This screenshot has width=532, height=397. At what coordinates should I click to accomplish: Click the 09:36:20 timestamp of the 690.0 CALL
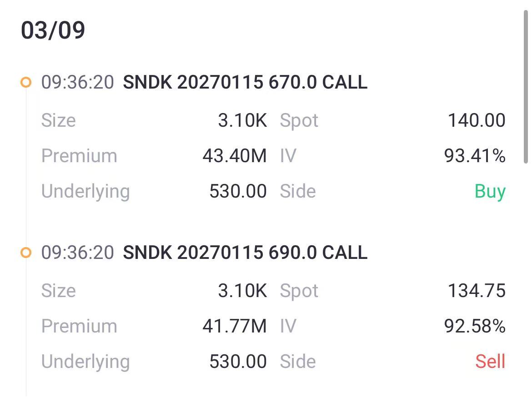click(x=77, y=253)
